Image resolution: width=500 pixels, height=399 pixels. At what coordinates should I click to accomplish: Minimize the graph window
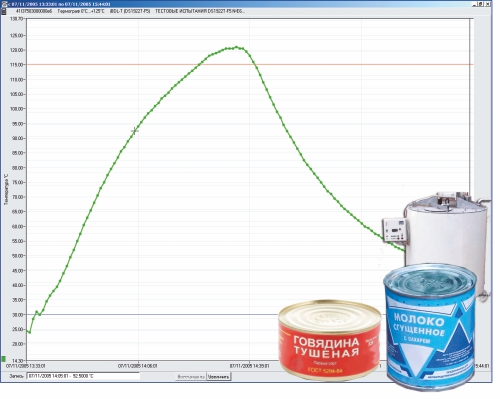click(475, 4)
